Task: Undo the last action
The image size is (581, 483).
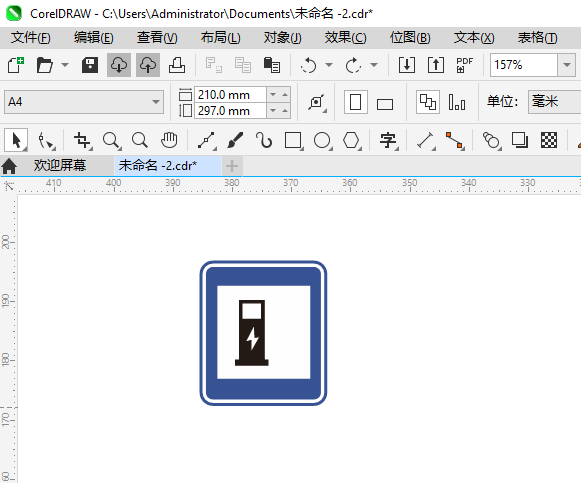Action: pyautogui.click(x=308, y=65)
